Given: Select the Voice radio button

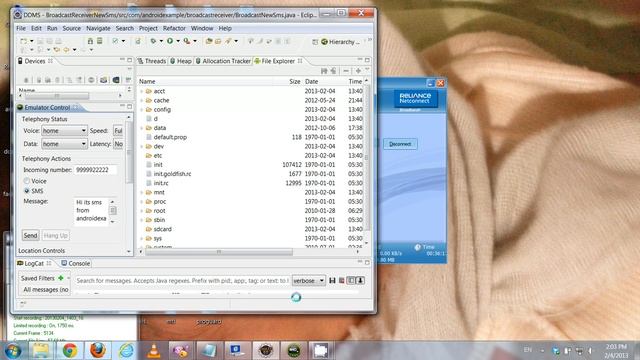Looking at the screenshot, I should pos(27,181).
